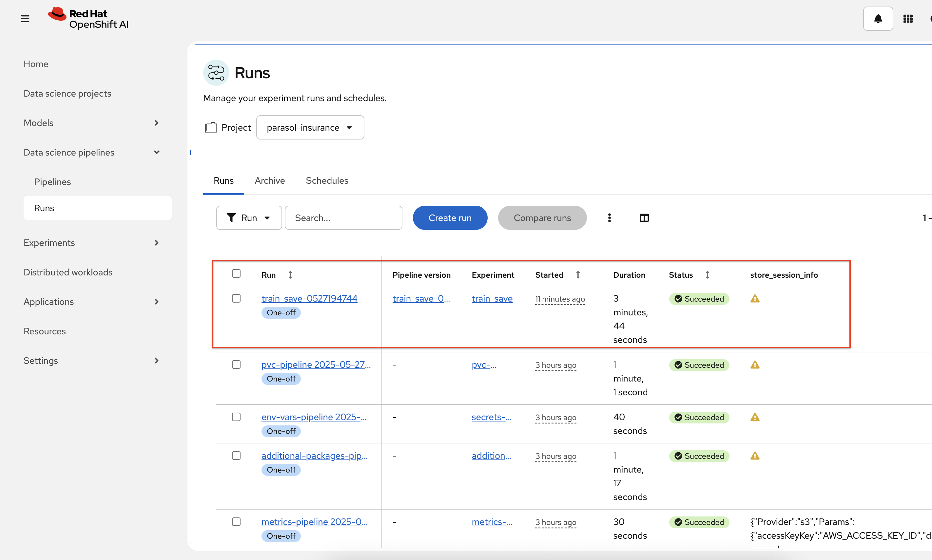Viewport: 932px width, 560px height.
Task: Open the pvc-pipeline 2025-05-27 run link
Action: tap(316, 364)
